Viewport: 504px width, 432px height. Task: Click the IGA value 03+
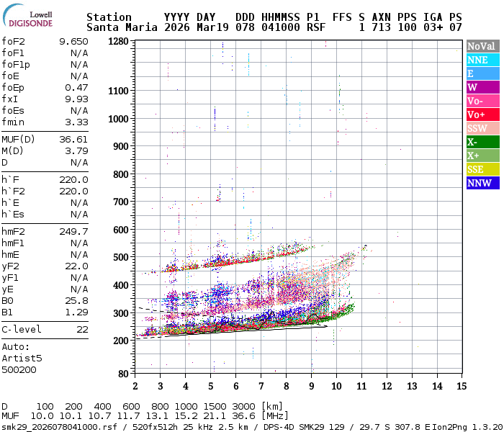click(433, 27)
